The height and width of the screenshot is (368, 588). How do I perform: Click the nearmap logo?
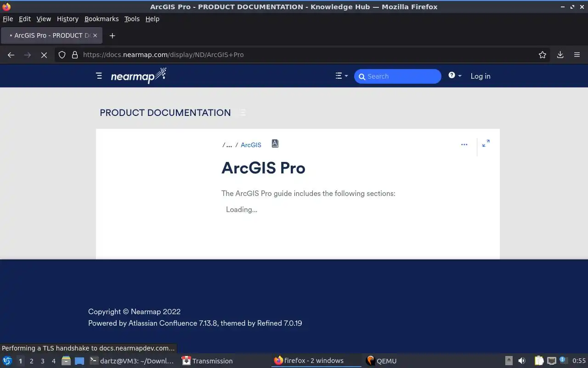(138, 76)
